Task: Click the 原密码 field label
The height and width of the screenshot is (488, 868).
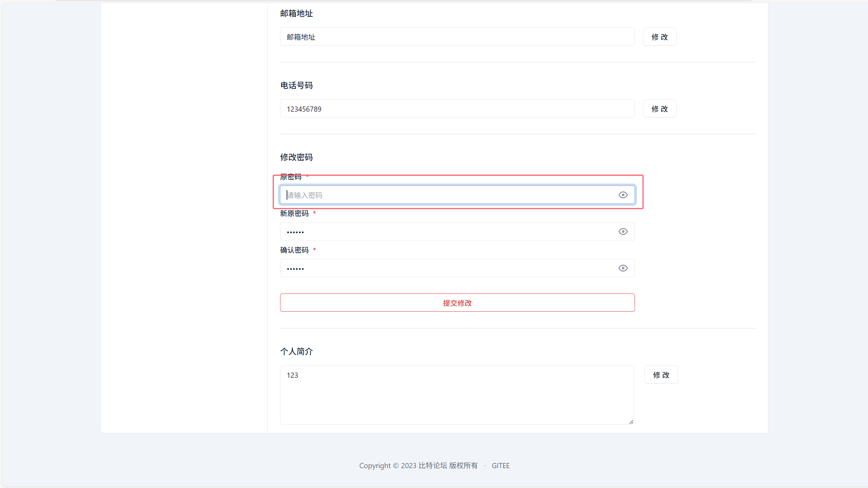Action: click(x=291, y=177)
